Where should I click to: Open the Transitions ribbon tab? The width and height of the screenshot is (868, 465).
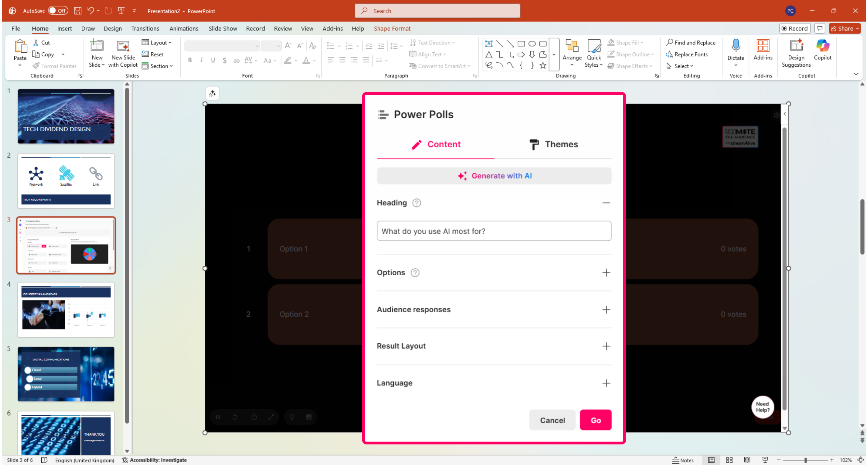pos(145,29)
